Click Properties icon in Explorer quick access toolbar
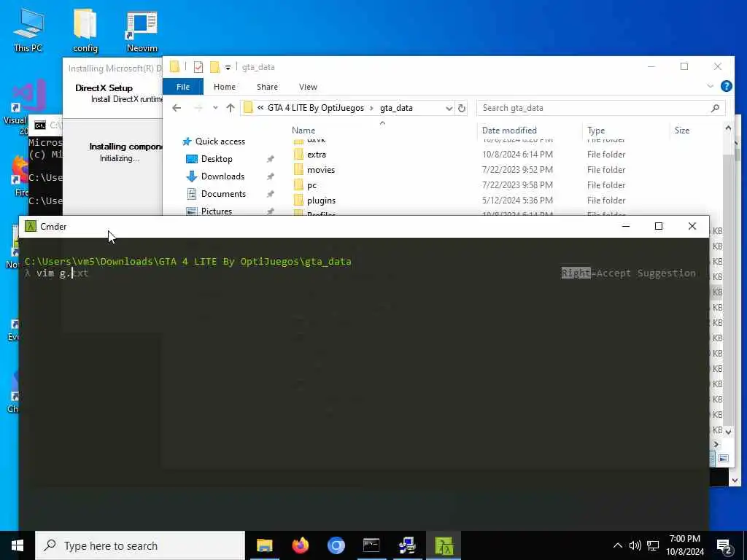Viewport: 747px width, 560px height. coord(198,67)
